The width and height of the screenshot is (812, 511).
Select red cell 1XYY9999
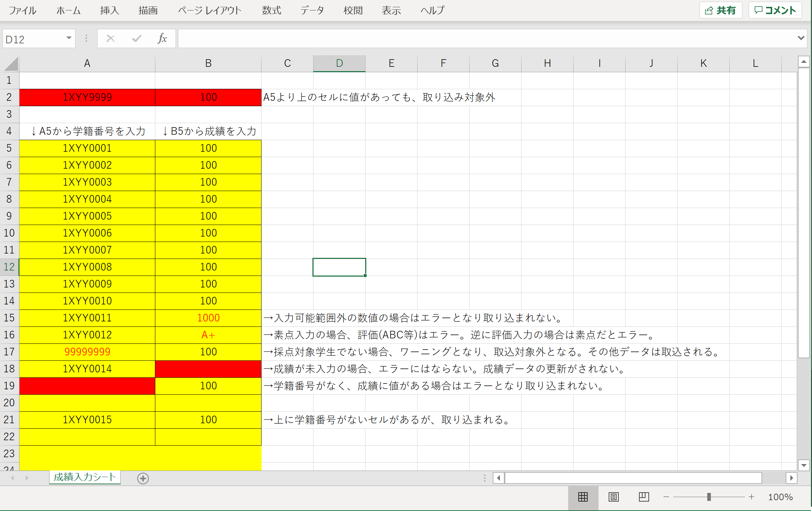[x=87, y=98]
